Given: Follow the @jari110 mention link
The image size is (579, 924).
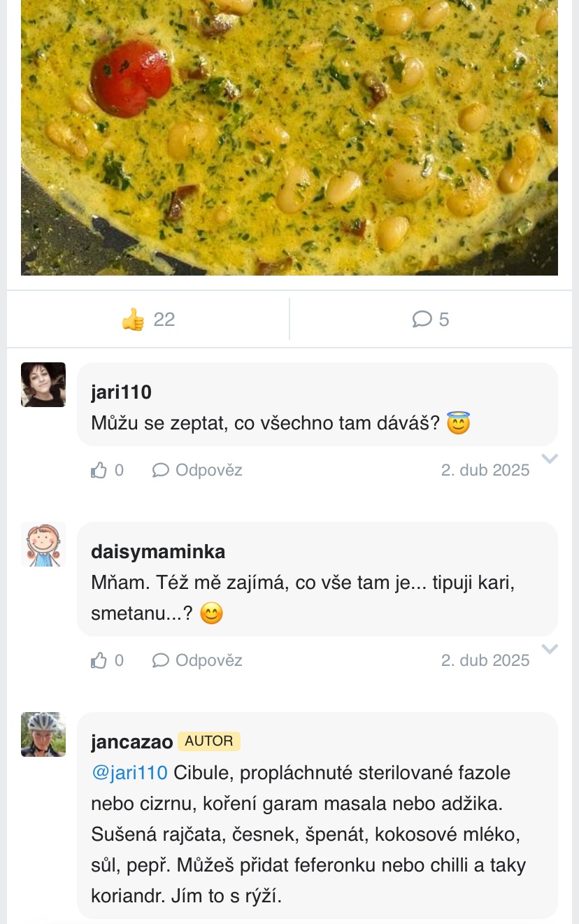Looking at the screenshot, I should [129, 773].
